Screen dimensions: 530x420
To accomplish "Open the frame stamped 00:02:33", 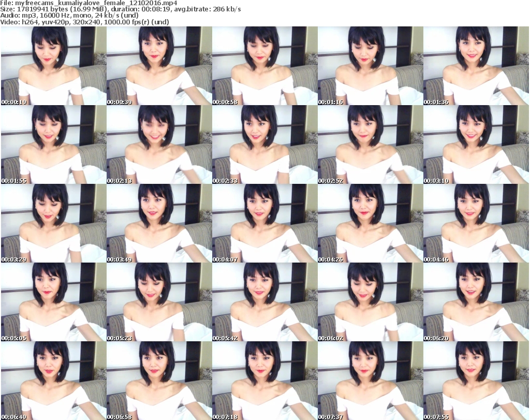I will [x=264, y=144].
